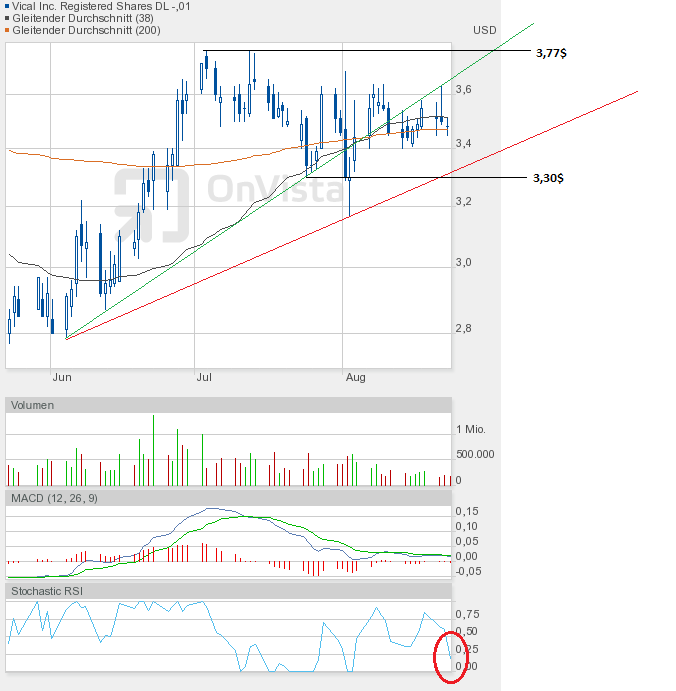The width and height of the screenshot is (676, 691).
Task: Click the 3,6 price axis value
Action: 463,89
